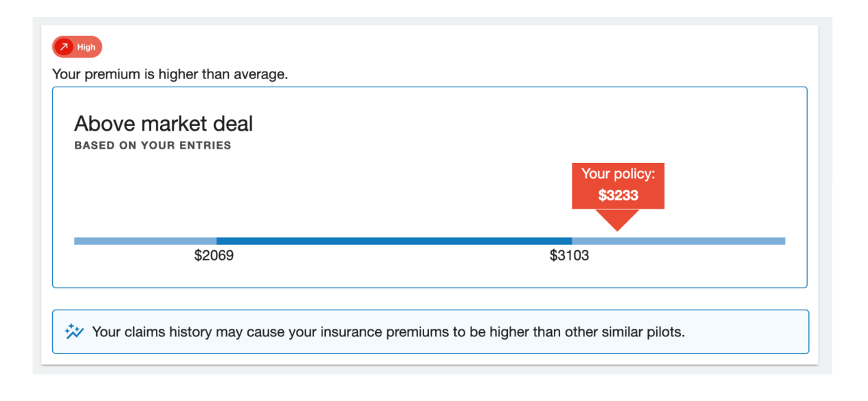Screen dimensions: 868x401
Task: Click the "Your policy:" label text
Action: click(618, 174)
